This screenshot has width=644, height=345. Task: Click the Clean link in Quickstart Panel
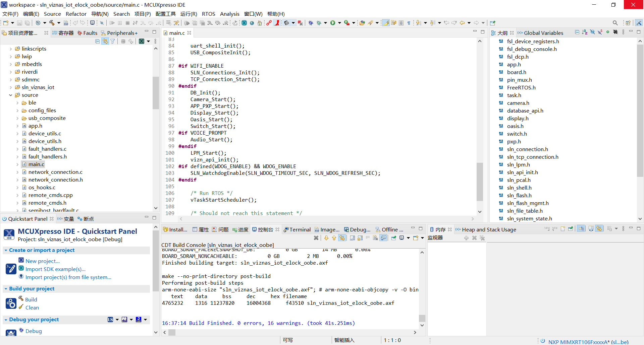(32, 308)
